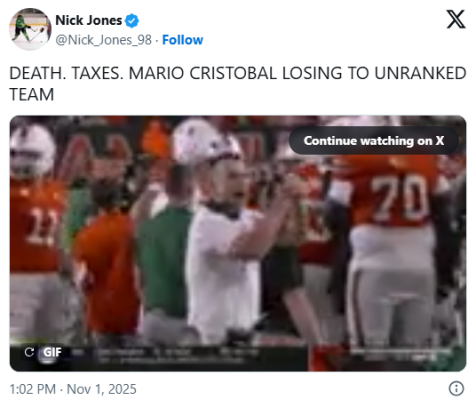Screen dimensions: 476x400
Task: Follow the Nick Jones account
Action: click(182, 40)
